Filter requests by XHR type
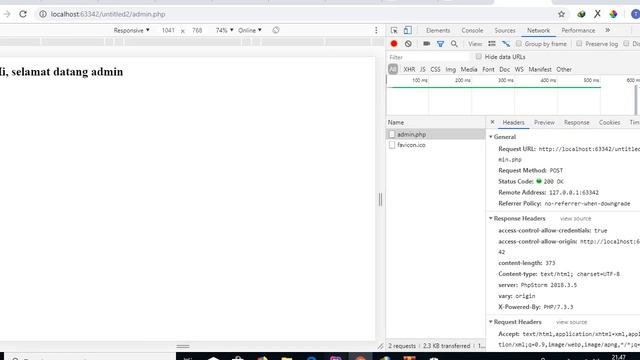The height and width of the screenshot is (360, 640). pos(409,69)
